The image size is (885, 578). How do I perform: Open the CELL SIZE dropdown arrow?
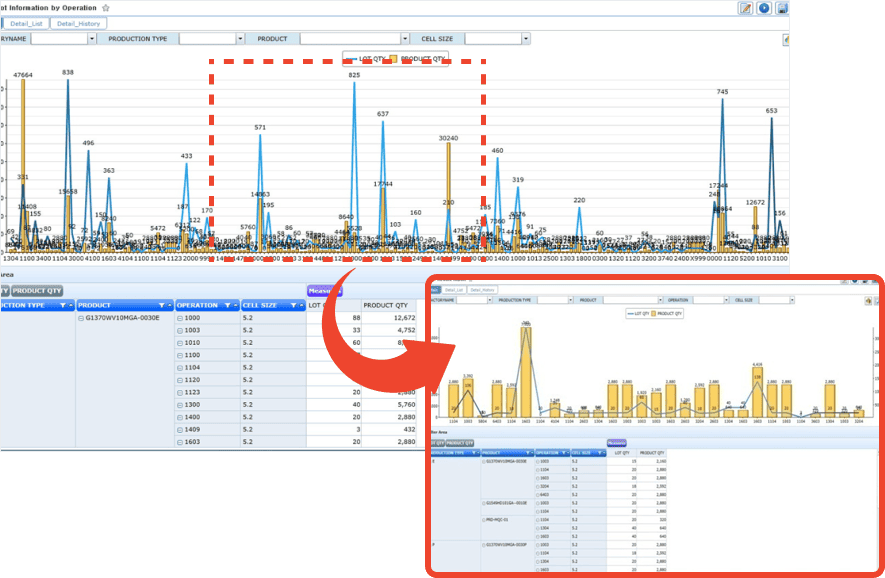click(526, 38)
